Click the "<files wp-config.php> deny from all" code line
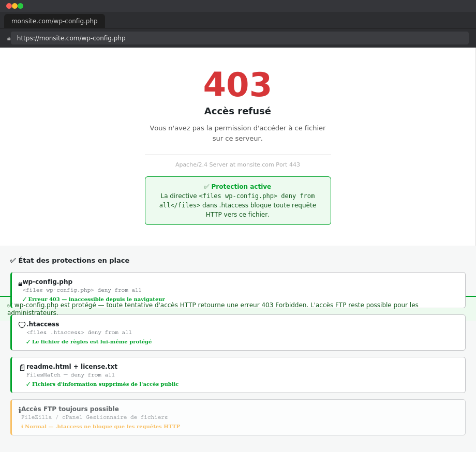476x452 pixels. click(82, 290)
